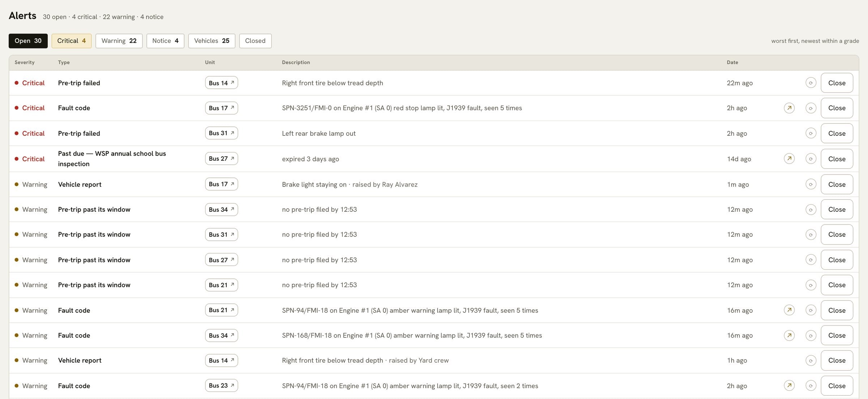This screenshot has width=868, height=399.
Task: Click refresh icon on Bus 34 Pre-trip past window row
Action: click(x=811, y=209)
